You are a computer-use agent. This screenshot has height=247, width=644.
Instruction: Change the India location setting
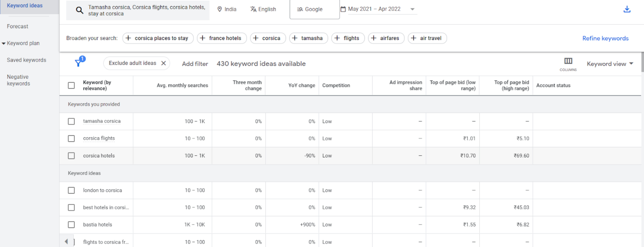point(227,9)
